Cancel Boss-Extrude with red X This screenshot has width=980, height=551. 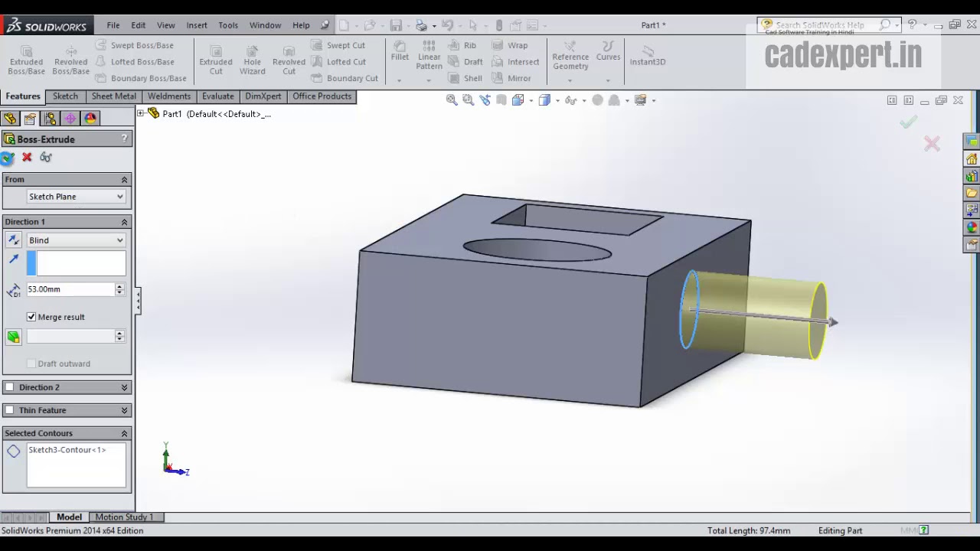27,158
